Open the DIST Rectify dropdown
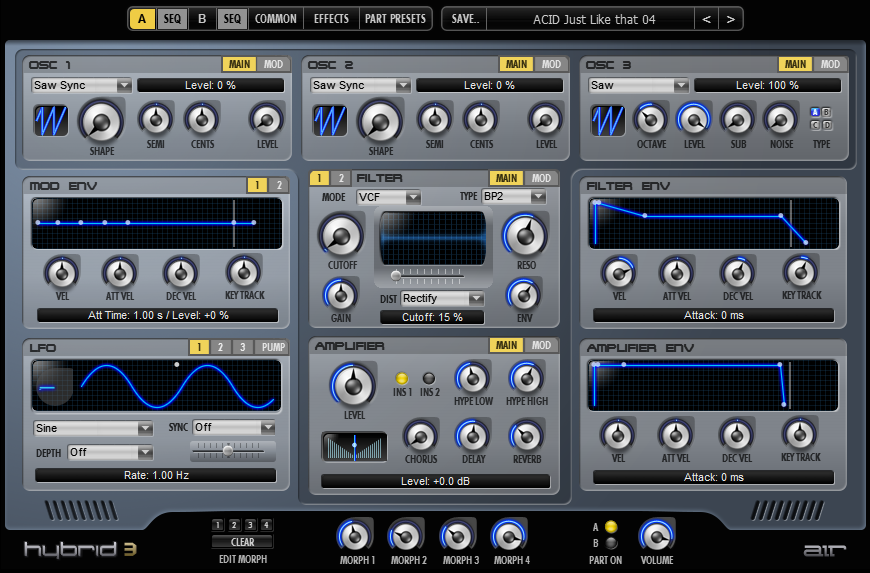The width and height of the screenshot is (870, 573). point(442,298)
